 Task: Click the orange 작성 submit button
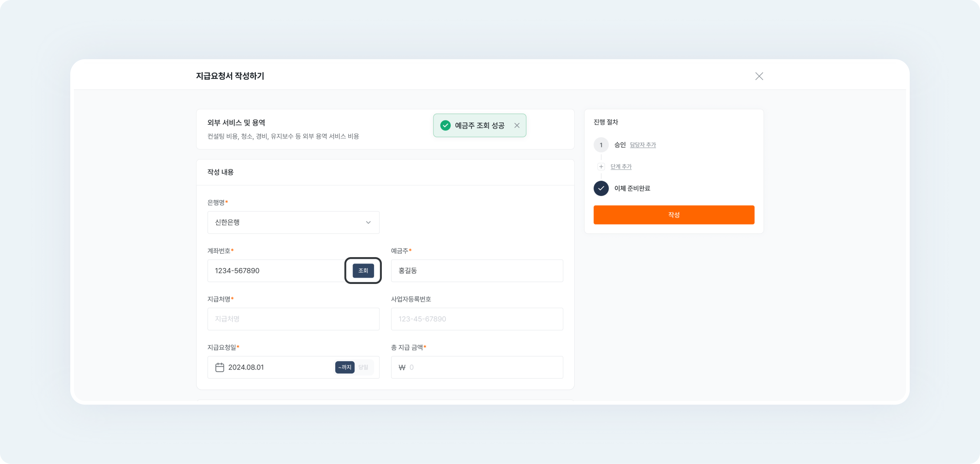point(674,215)
